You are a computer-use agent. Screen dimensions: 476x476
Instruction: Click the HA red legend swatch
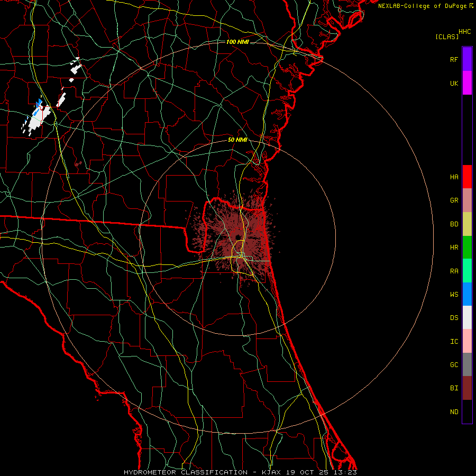467,177
